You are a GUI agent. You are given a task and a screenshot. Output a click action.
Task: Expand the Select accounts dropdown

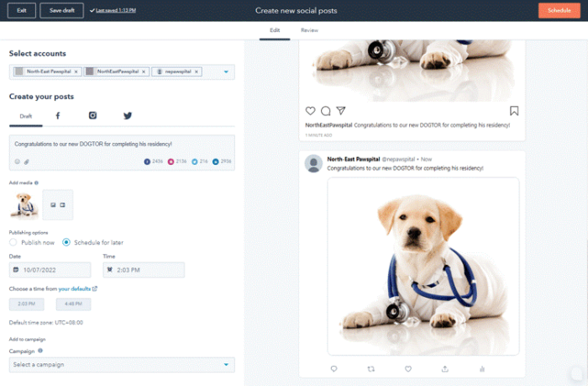click(226, 72)
